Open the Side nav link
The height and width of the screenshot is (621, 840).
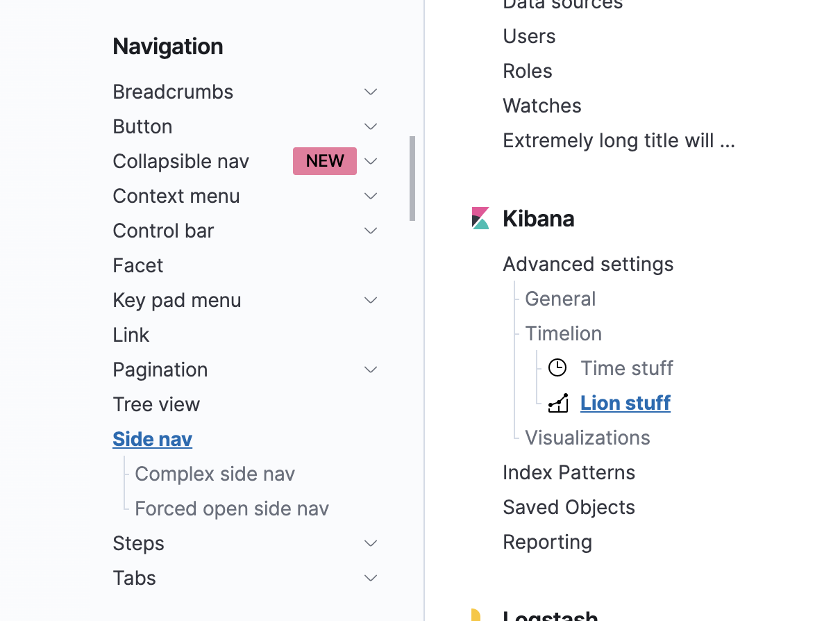tap(153, 439)
